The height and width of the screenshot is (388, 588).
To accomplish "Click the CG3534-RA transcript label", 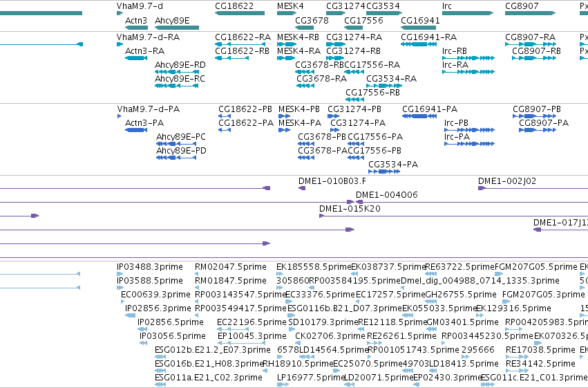I will [391, 79].
